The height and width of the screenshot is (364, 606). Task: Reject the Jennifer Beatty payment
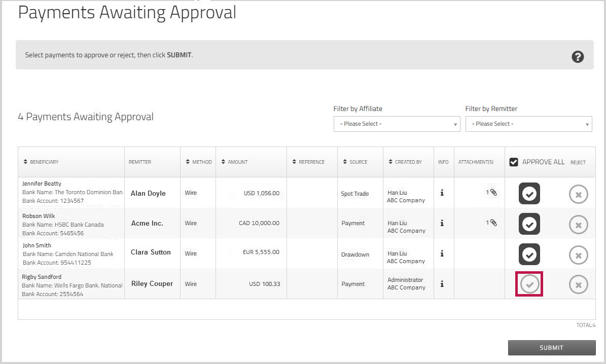pyautogui.click(x=578, y=194)
